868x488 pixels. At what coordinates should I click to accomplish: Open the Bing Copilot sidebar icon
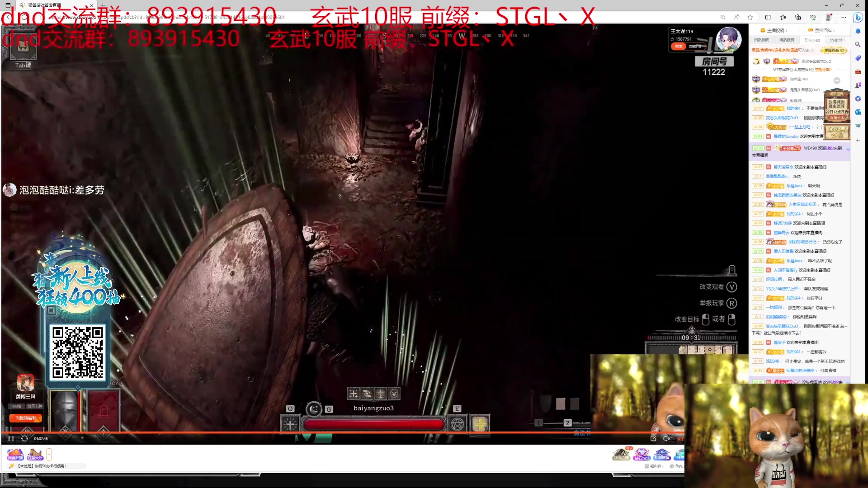click(x=858, y=17)
